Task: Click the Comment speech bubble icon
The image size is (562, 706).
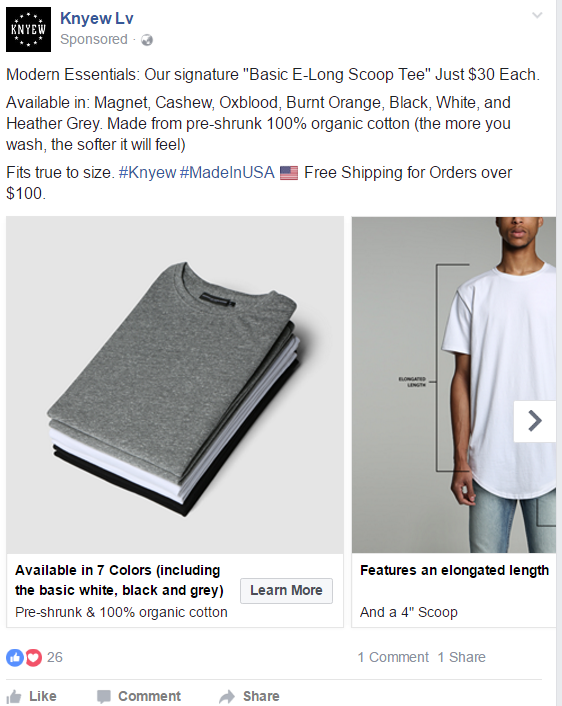Action: 104,697
